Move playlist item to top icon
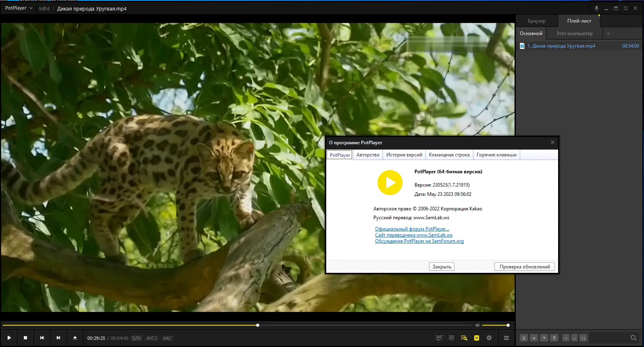This screenshot has width=644, height=347. click(x=523, y=338)
